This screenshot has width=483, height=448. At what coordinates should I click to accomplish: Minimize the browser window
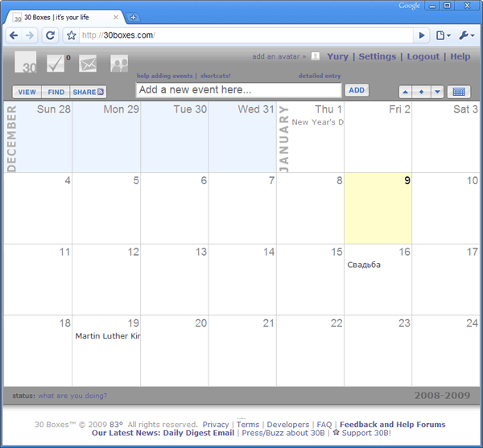pyautogui.click(x=433, y=6)
